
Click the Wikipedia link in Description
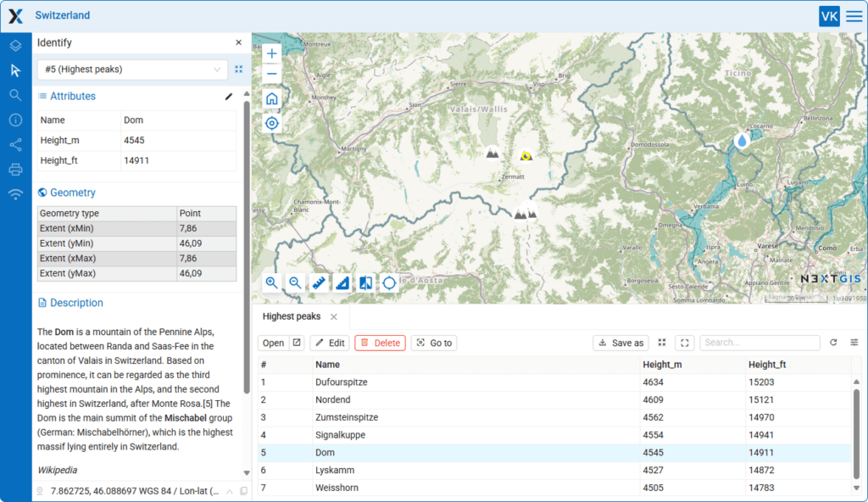tap(57, 471)
